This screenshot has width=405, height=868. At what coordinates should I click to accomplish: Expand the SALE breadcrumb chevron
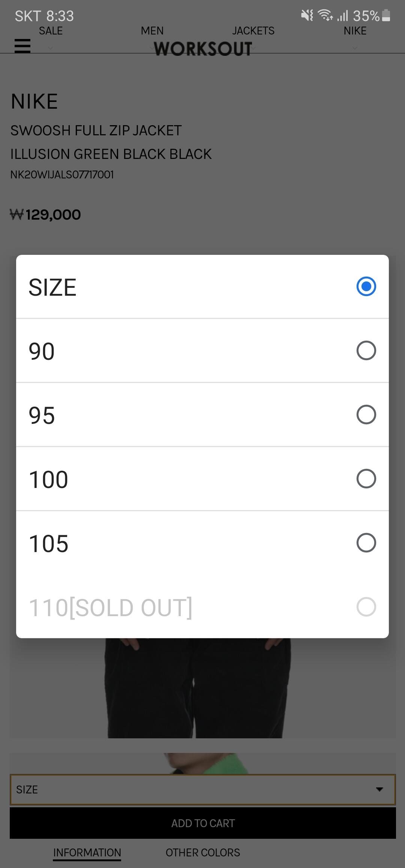click(x=51, y=48)
